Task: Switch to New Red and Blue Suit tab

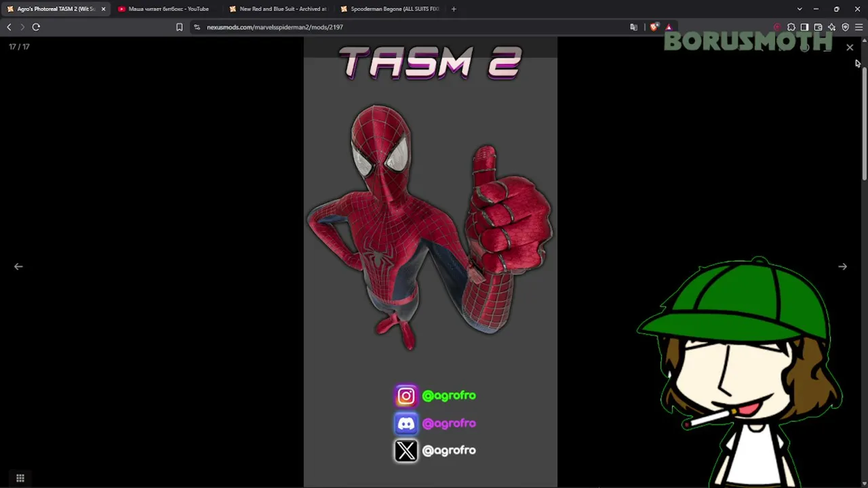Action: 279,9
